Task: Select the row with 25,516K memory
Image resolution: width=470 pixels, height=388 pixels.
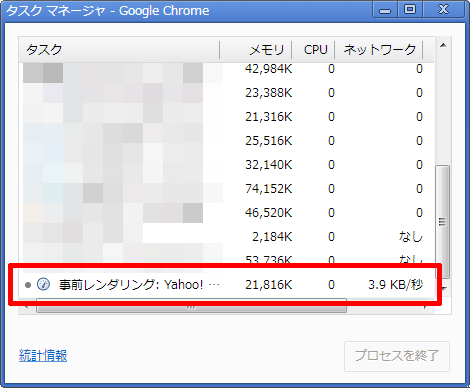Action: tap(227, 141)
